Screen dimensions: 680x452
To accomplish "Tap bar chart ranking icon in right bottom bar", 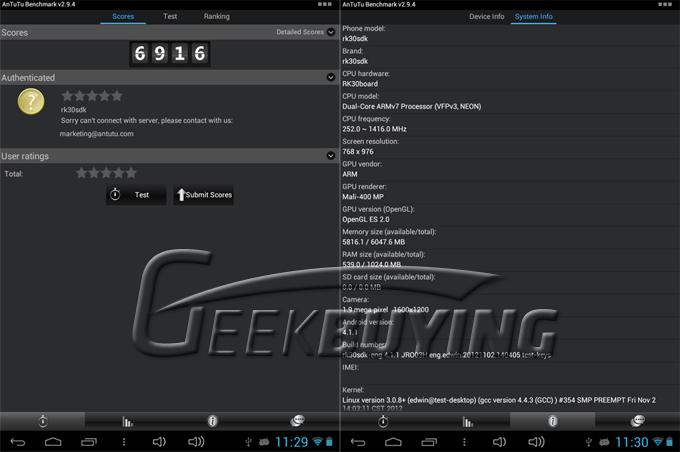I will pyautogui.click(x=468, y=421).
